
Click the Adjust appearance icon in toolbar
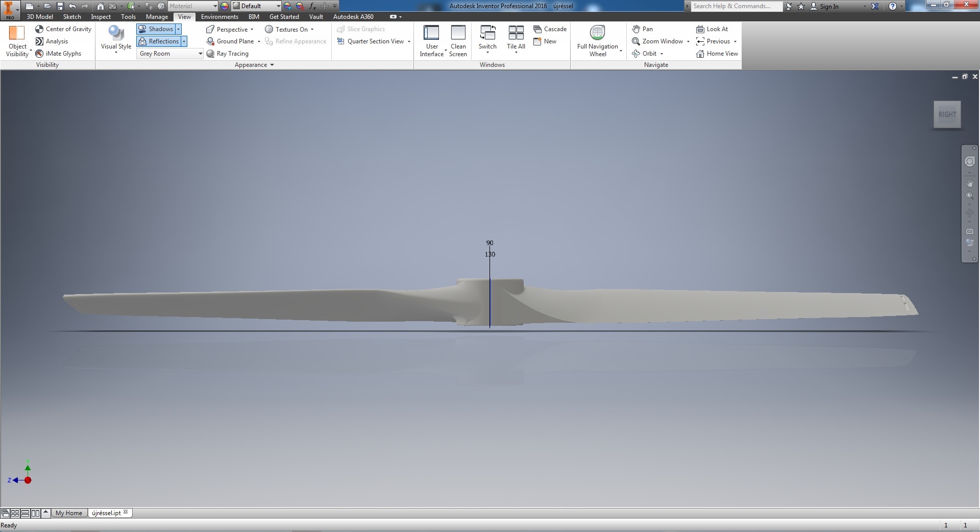click(287, 6)
